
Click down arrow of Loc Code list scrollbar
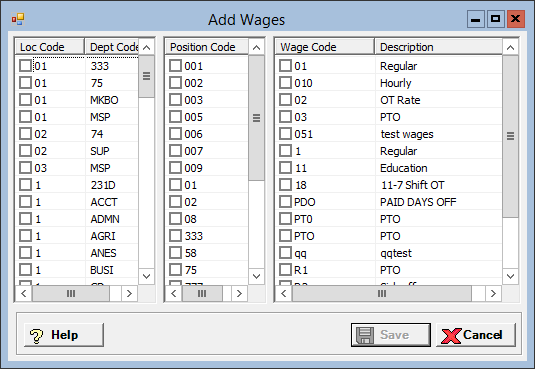(x=146, y=276)
